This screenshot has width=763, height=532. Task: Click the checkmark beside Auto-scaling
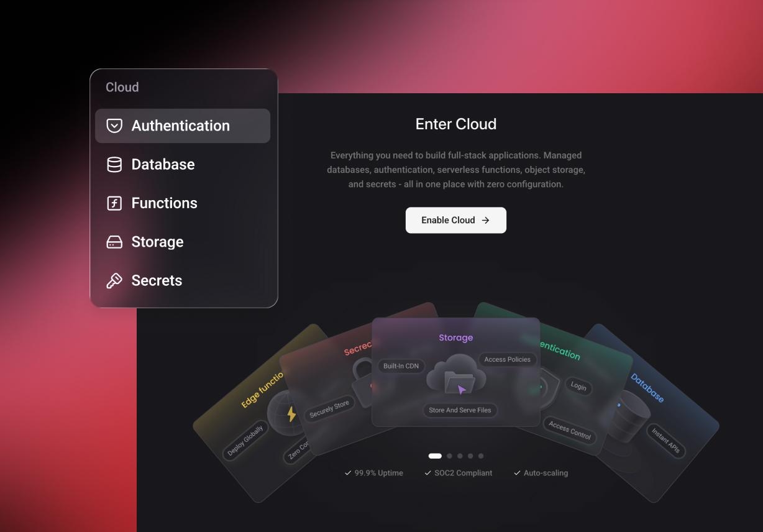(517, 473)
